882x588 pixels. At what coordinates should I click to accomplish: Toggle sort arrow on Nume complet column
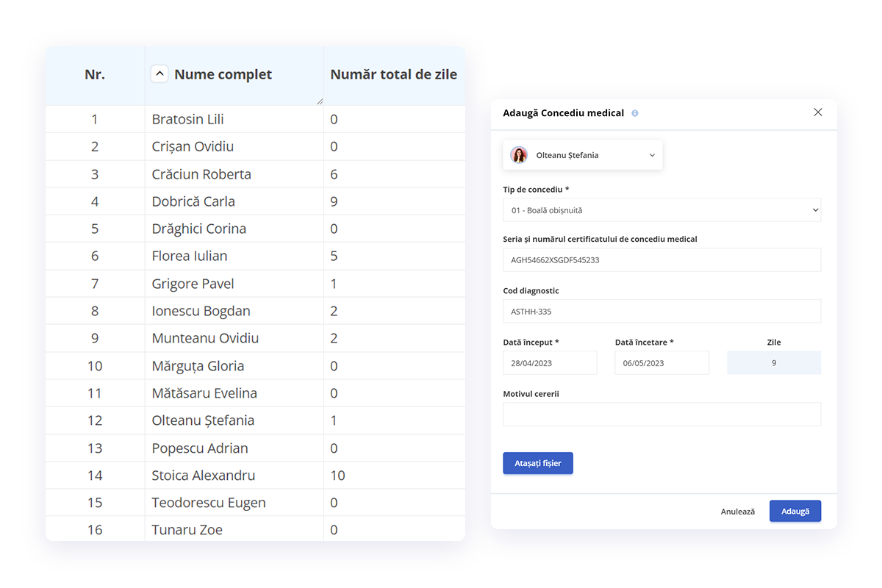(x=159, y=74)
